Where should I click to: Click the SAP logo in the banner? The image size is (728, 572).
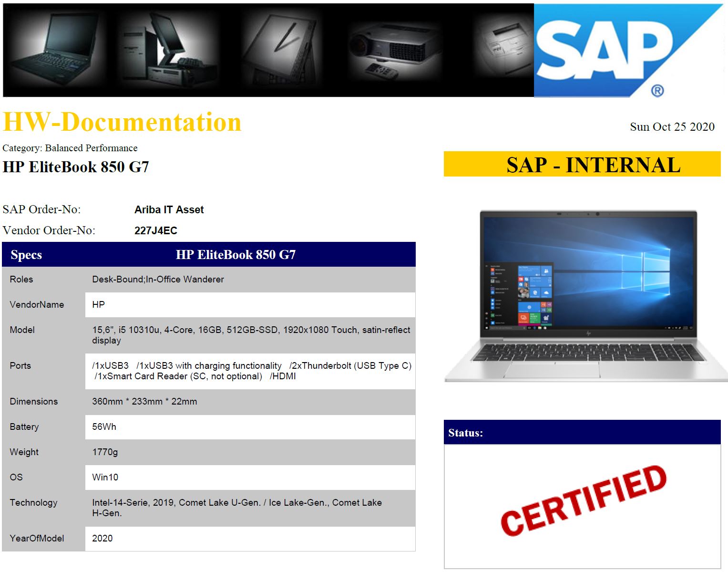[x=628, y=50]
